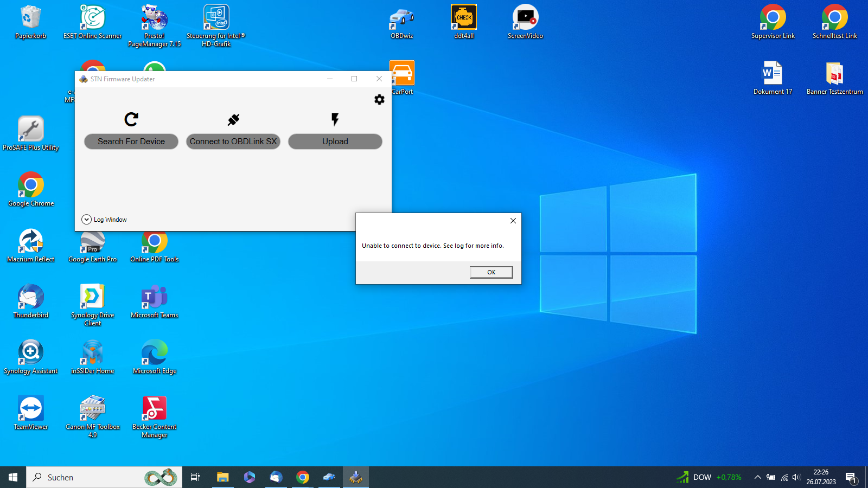868x488 pixels.
Task: Open File Explorer from the taskbar
Action: [222, 477]
